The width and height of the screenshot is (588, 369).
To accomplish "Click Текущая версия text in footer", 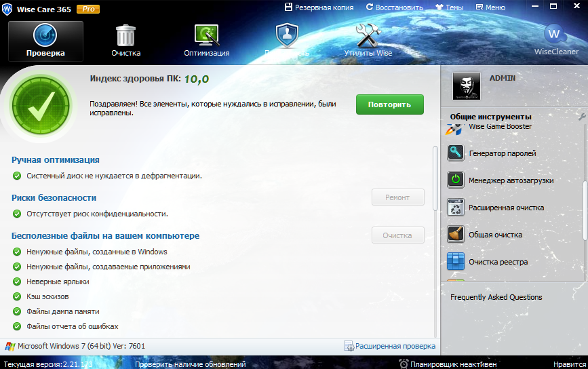I will 48,364.
